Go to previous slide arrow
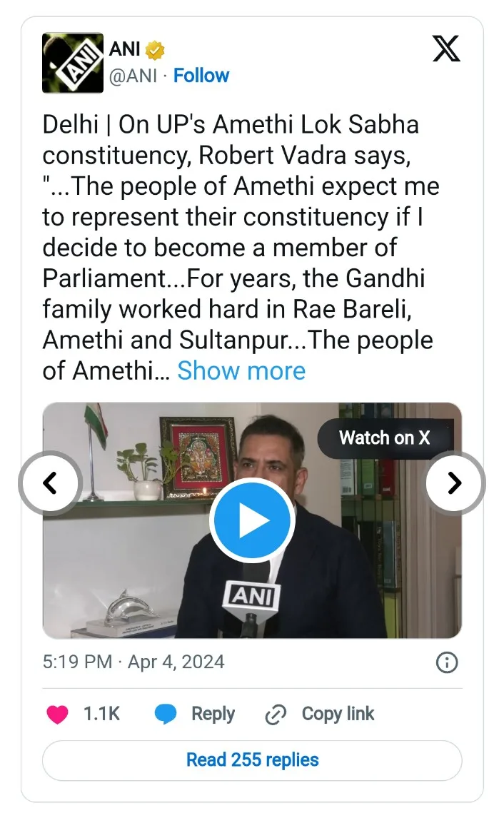Viewport: 504px width, 818px height. (x=49, y=483)
